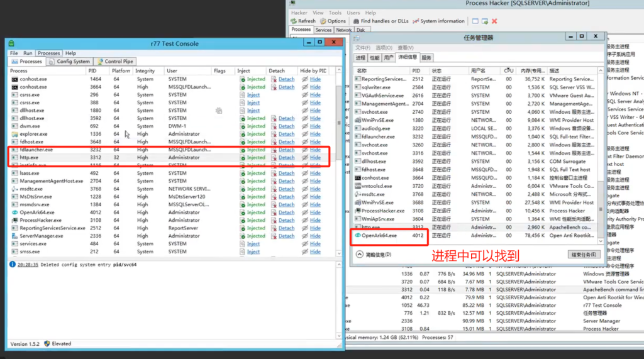Click the info icon in r77 log pane

[x=13, y=265]
